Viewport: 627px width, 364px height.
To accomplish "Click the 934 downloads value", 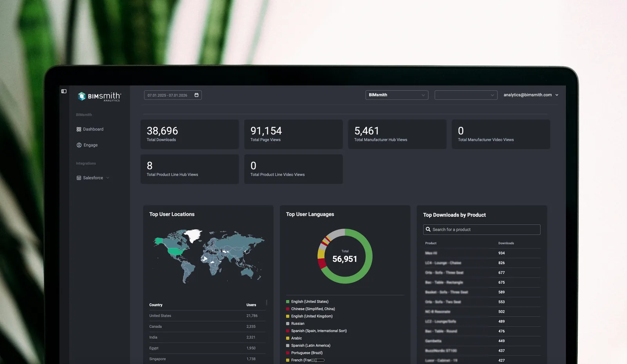I will pos(502,253).
